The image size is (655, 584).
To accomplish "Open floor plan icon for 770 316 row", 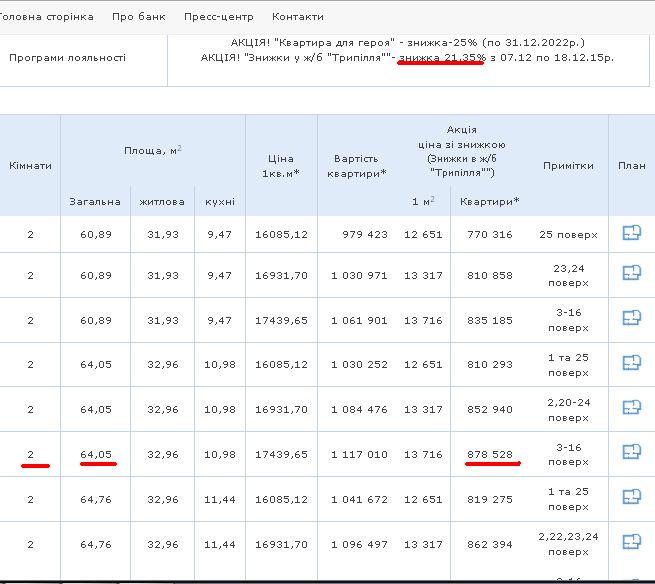I will coord(631,233).
